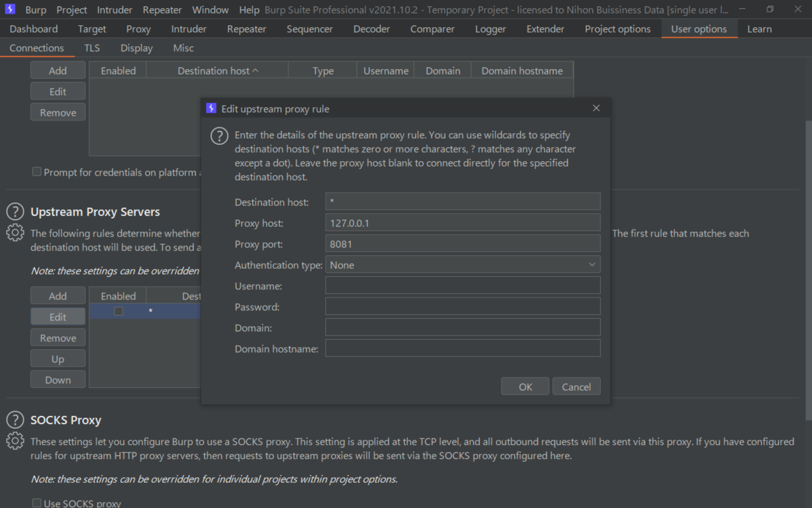Focus the Username input field
The width and height of the screenshot is (812, 508).
pos(463,286)
